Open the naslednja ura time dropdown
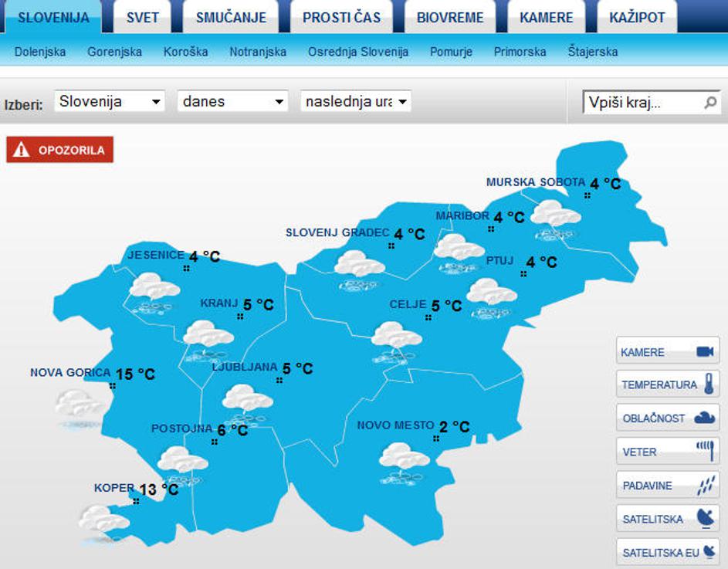 [355, 101]
